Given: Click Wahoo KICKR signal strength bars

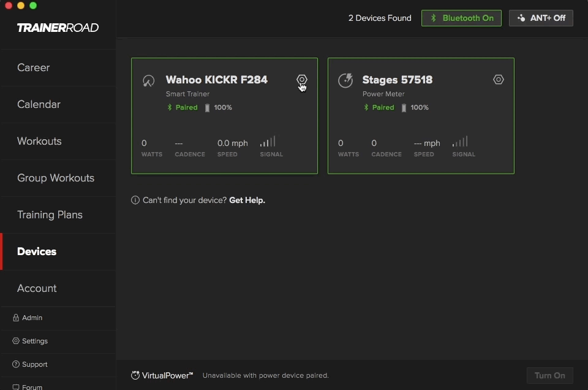Looking at the screenshot, I should (x=268, y=142).
